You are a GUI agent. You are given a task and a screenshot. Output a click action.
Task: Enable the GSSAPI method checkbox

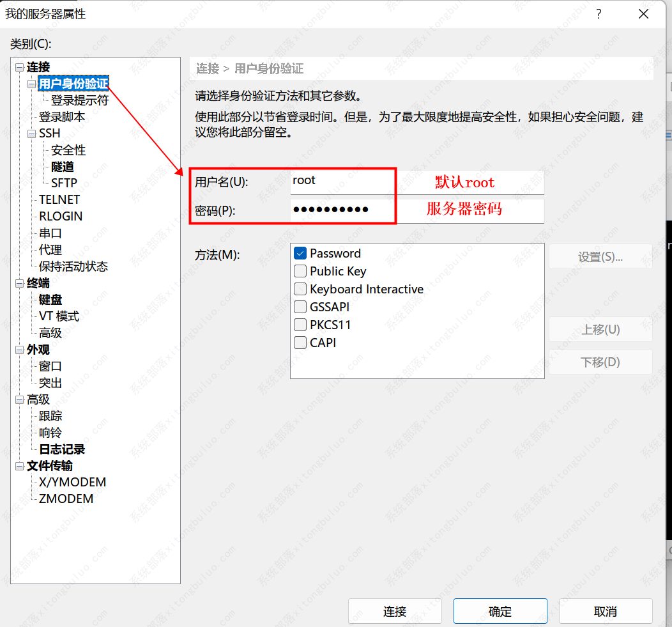point(300,307)
